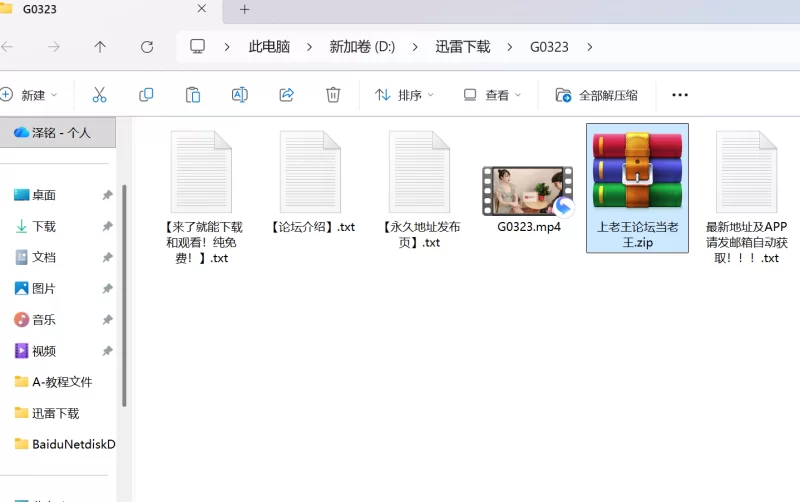800x502 pixels.
Task: Expand chevron after 迅雷下载 in breadcrumb
Action: coord(510,47)
